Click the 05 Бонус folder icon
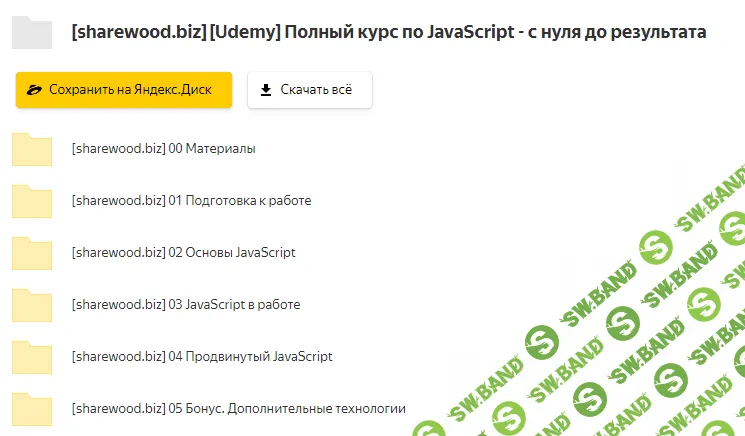 [x=31, y=409]
